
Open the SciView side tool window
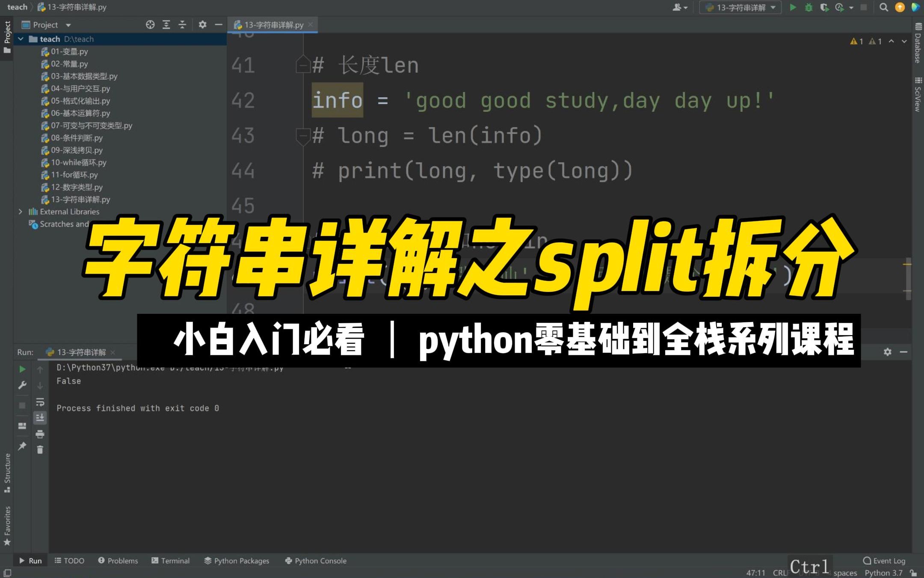click(x=918, y=94)
